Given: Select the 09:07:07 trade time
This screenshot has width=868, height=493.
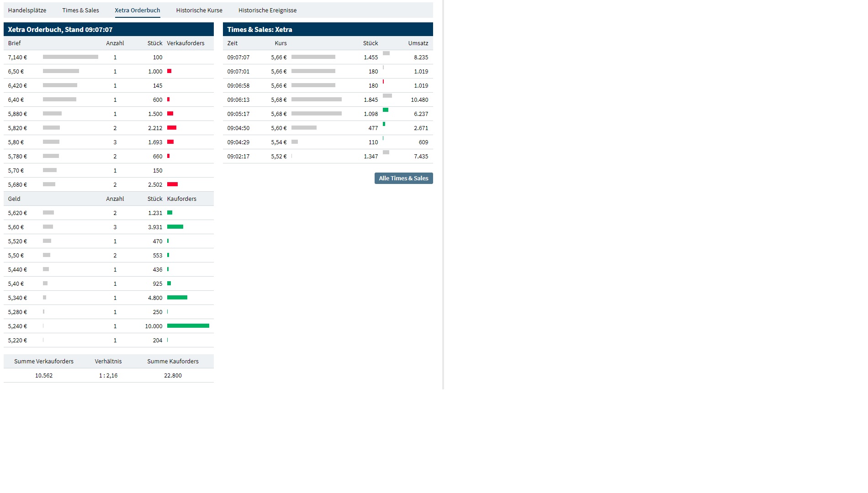Looking at the screenshot, I should click(238, 57).
